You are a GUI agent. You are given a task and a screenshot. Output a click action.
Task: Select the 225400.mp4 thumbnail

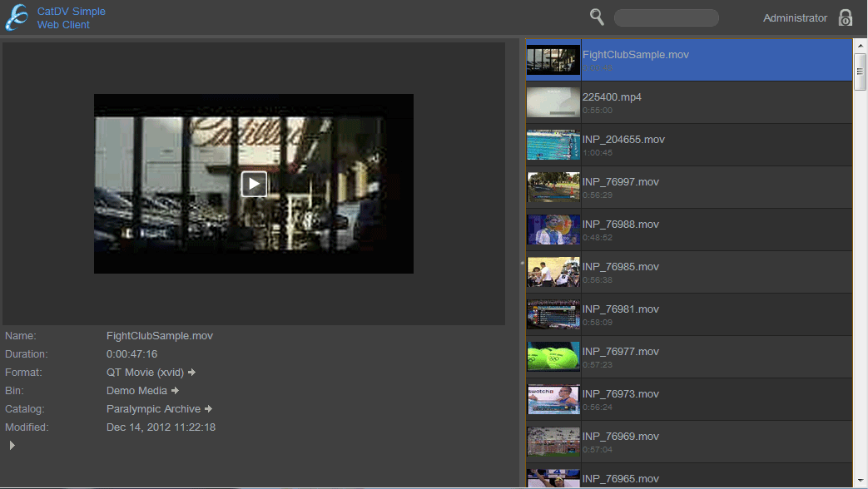pos(553,102)
